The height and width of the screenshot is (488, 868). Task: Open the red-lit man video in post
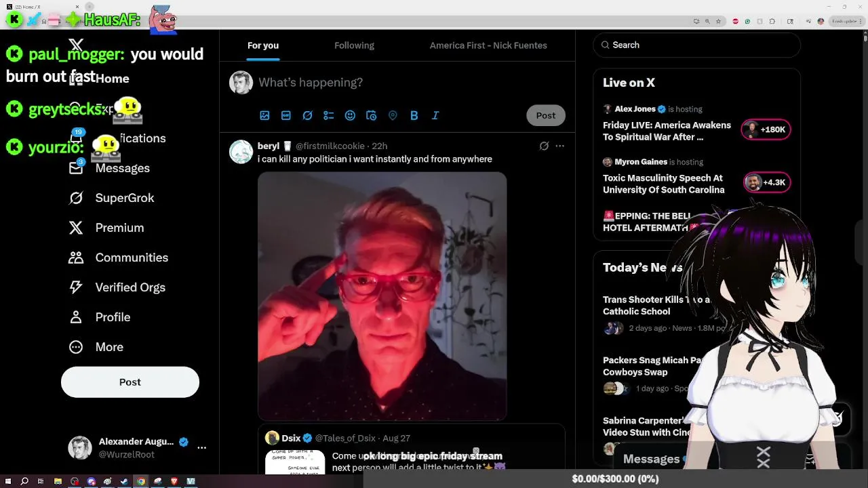382,296
